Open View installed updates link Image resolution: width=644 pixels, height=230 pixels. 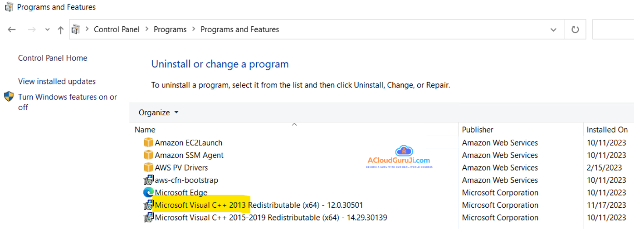point(57,82)
